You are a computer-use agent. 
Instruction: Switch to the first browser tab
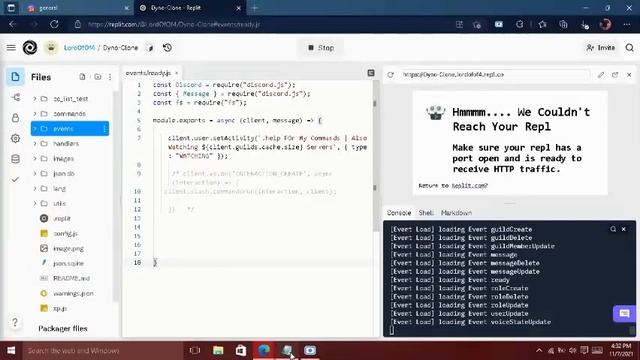click(78, 8)
